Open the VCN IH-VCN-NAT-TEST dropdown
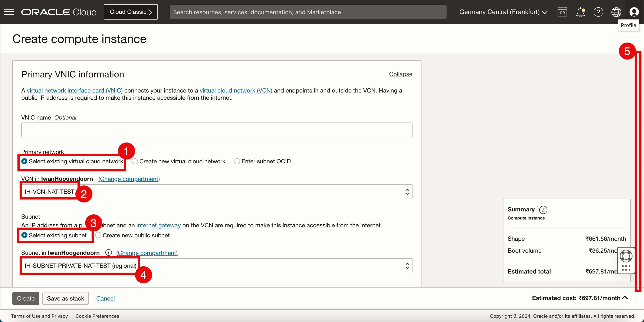This screenshot has height=322, width=644. click(217, 192)
